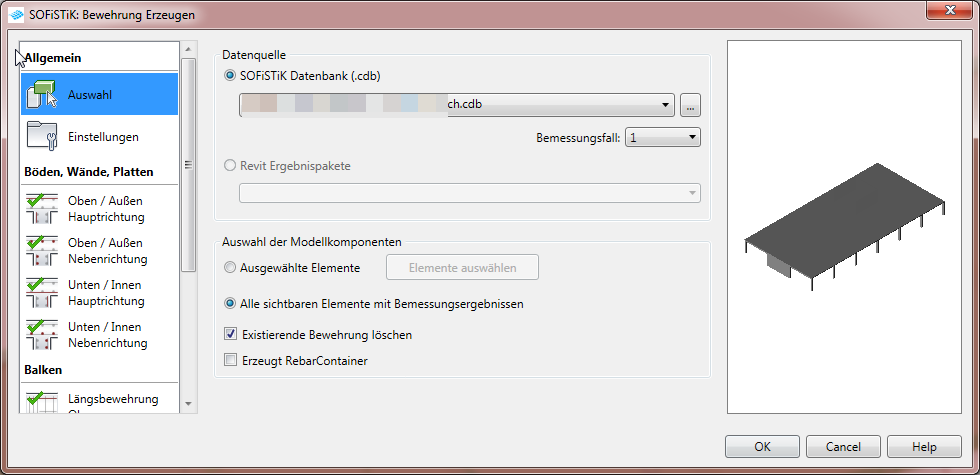Click the browse (...) button for database
Image resolution: width=980 pixels, height=475 pixels.
click(691, 105)
